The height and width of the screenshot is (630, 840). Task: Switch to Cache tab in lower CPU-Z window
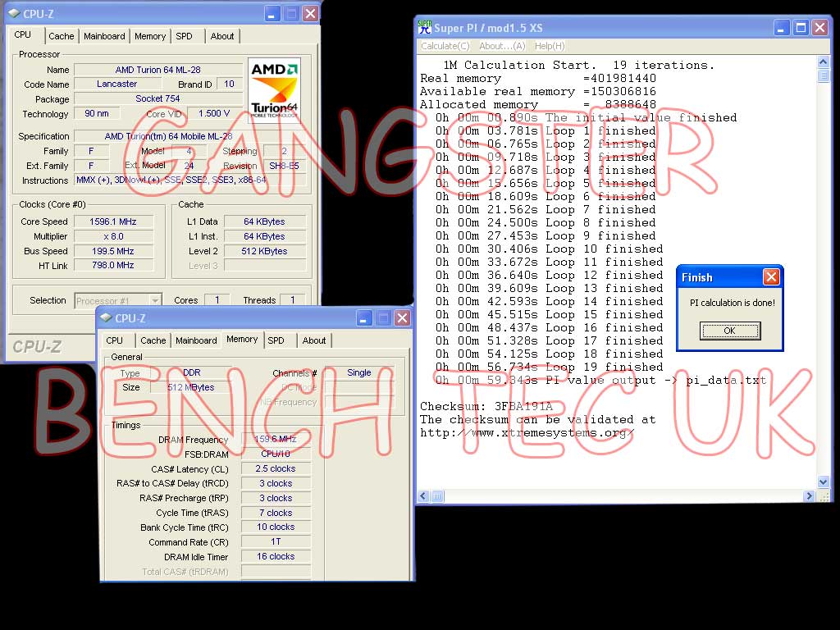153,340
